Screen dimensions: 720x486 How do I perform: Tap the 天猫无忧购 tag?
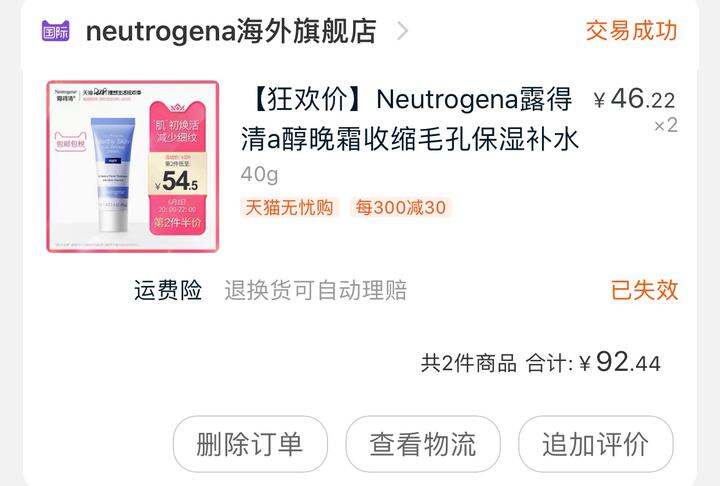tap(289, 208)
